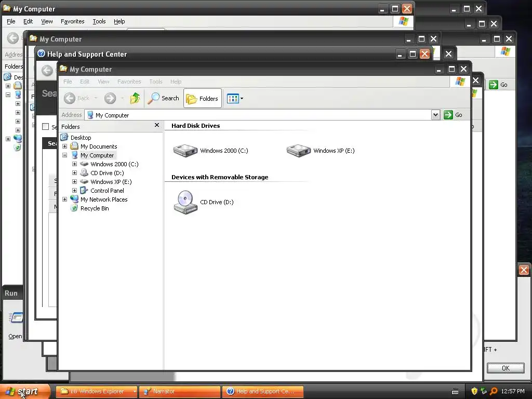Click the start button

coord(25,391)
